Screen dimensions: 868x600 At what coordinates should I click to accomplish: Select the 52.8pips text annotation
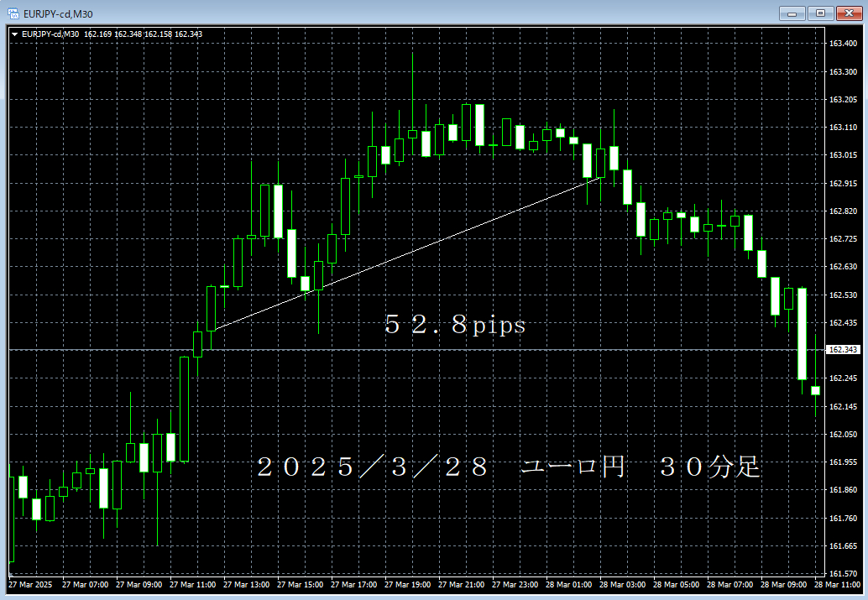point(453,326)
